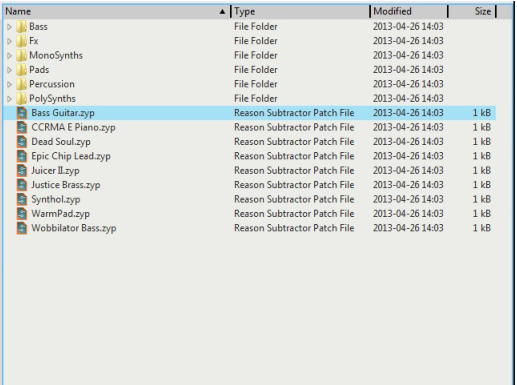Expand the Bass folder tree arrow

(9, 27)
